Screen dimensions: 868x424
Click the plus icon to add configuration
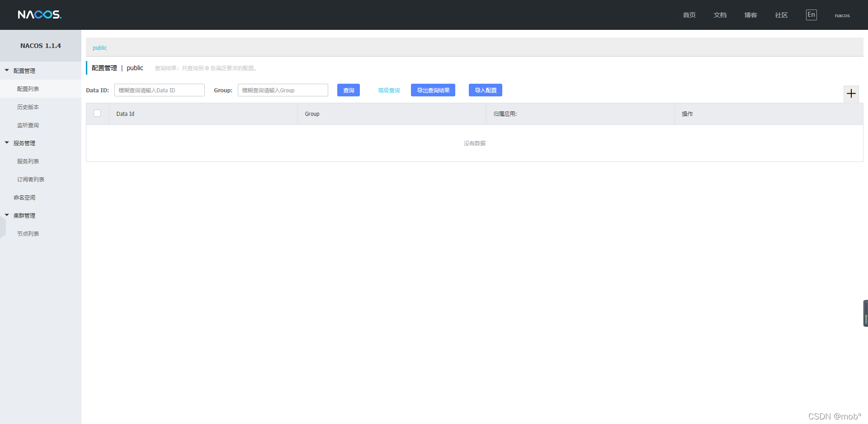pyautogui.click(x=851, y=94)
